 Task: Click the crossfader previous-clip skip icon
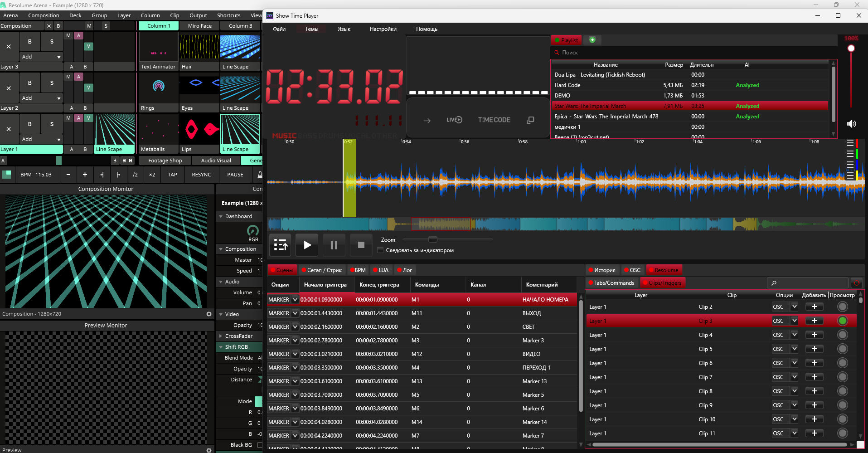click(x=124, y=161)
